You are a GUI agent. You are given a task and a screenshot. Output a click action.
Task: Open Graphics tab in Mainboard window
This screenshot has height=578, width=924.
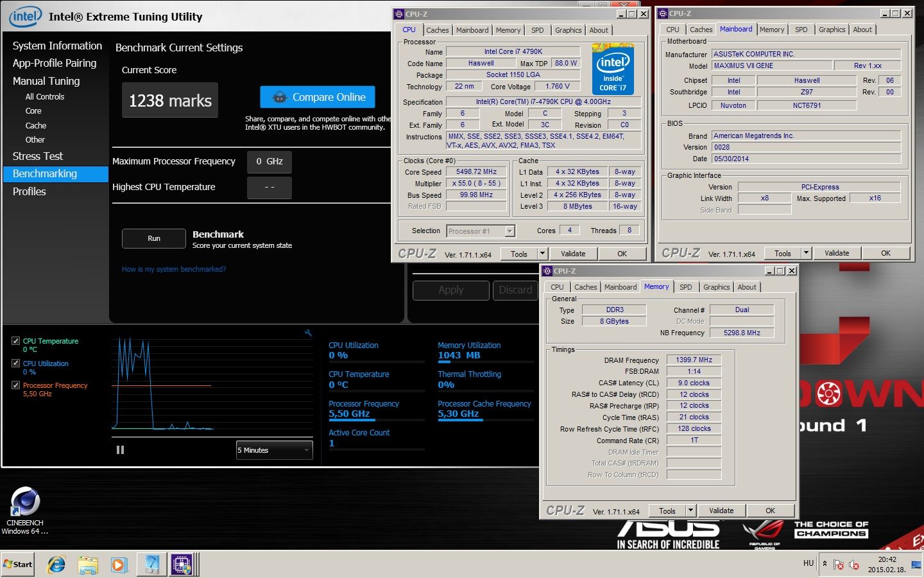[832, 30]
